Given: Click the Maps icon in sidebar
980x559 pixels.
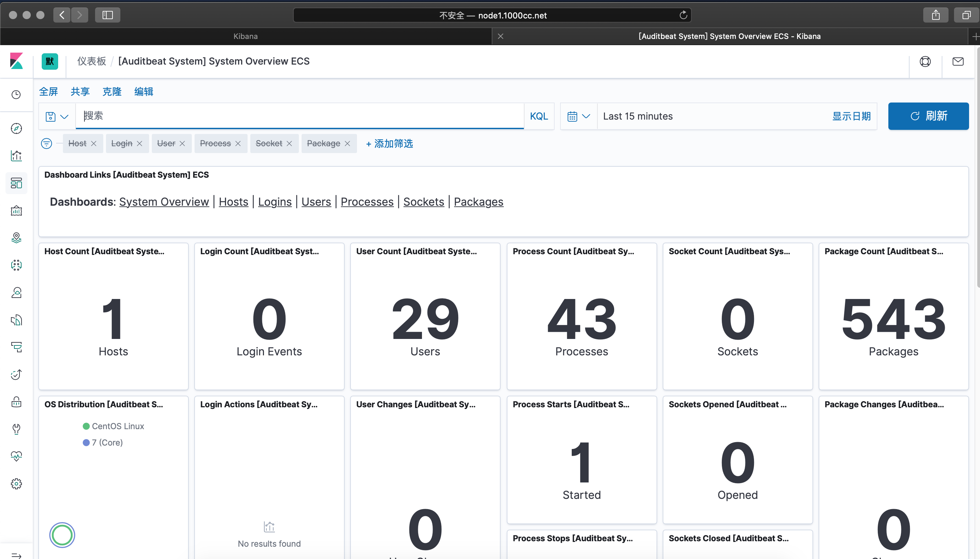Looking at the screenshot, I should pyautogui.click(x=16, y=238).
